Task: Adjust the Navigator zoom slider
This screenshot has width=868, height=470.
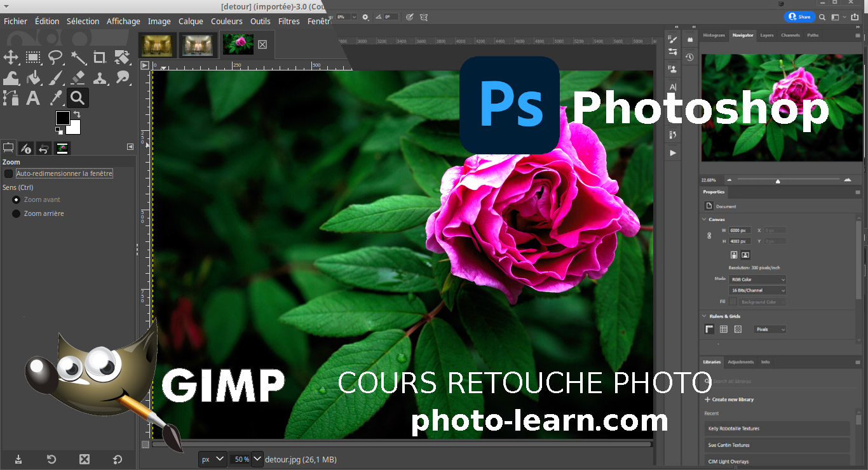Action: coord(778,181)
